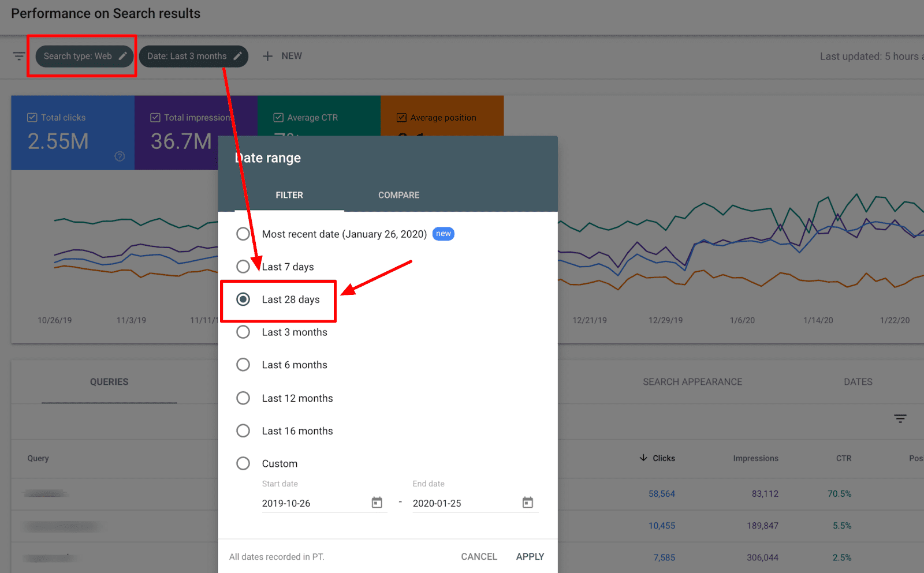The width and height of the screenshot is (924, 573).
Task: Click the filter list icon beside Search type
Action: [x=19, y=56]
